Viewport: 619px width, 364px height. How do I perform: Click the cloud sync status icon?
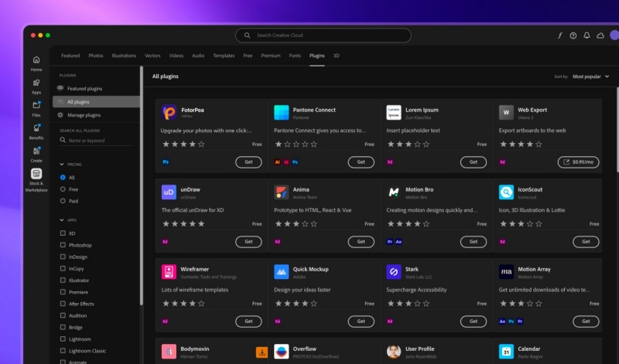pyautogui.click(x=600, y=36)
